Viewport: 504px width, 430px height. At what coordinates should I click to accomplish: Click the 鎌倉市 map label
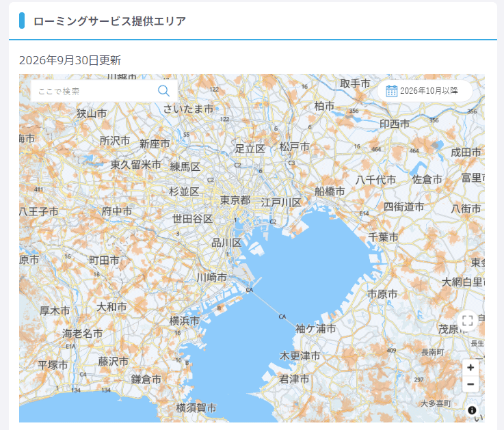146,379
